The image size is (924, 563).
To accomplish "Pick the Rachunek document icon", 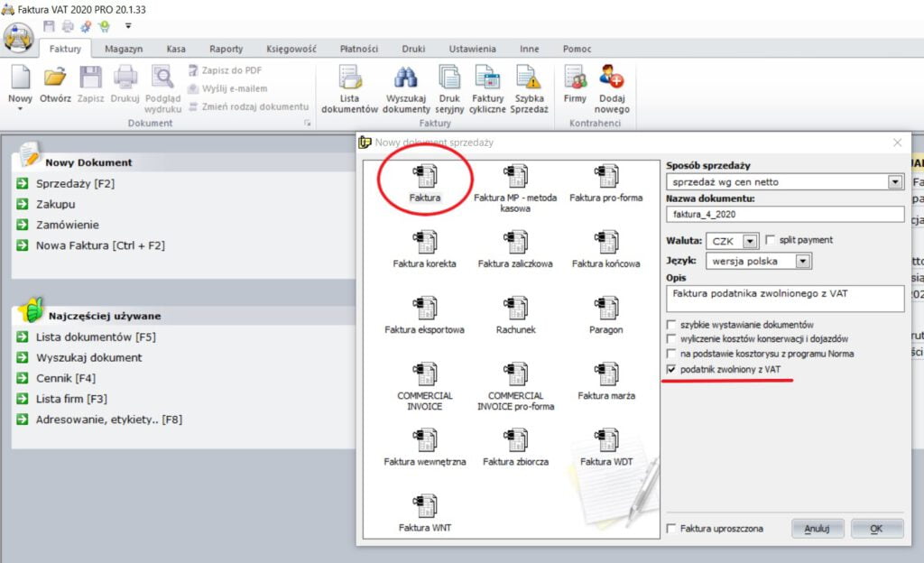I will (515, 308).
